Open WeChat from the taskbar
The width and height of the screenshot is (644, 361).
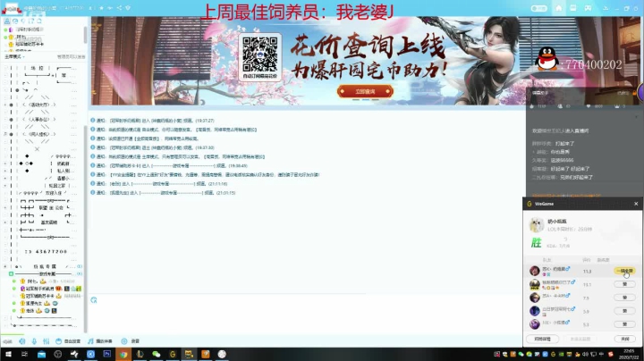[157, 354]
